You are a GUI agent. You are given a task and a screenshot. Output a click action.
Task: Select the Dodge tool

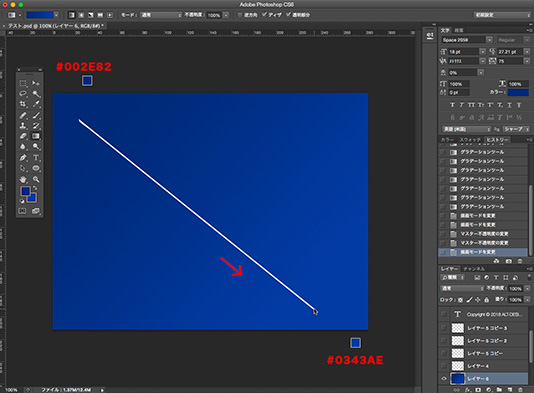[36, 146]
